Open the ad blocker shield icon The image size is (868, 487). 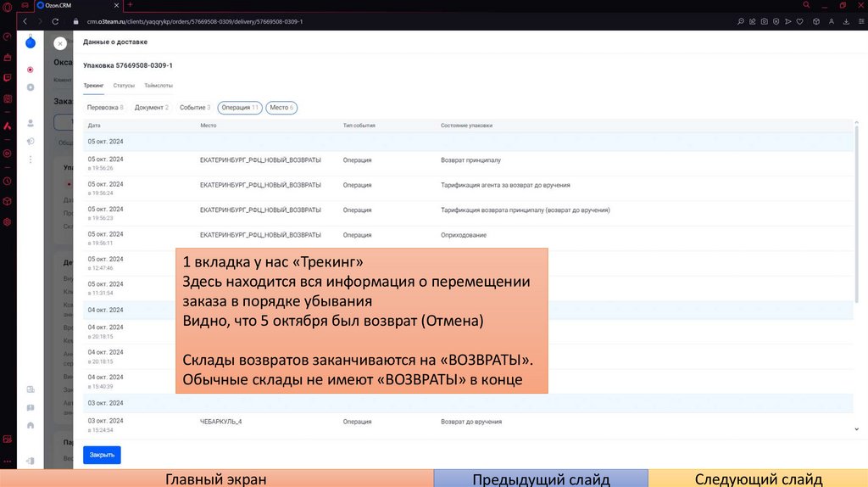[776, 21]
